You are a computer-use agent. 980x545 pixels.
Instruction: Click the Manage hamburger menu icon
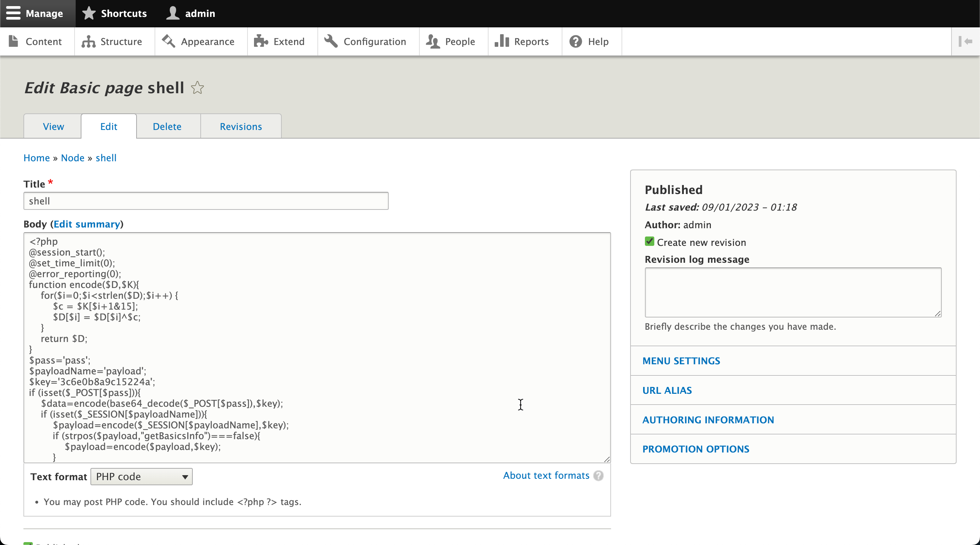click(x=13, y=13)
